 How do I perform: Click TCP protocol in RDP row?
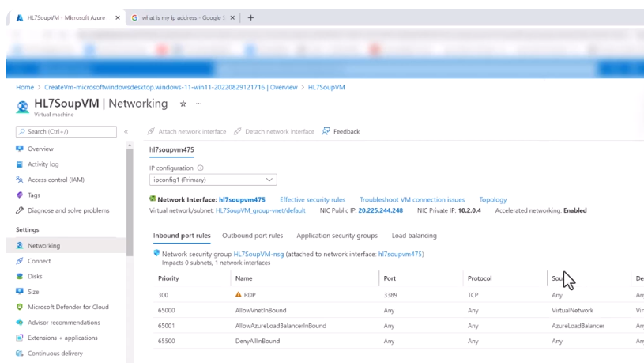click(x=473, y=295)
